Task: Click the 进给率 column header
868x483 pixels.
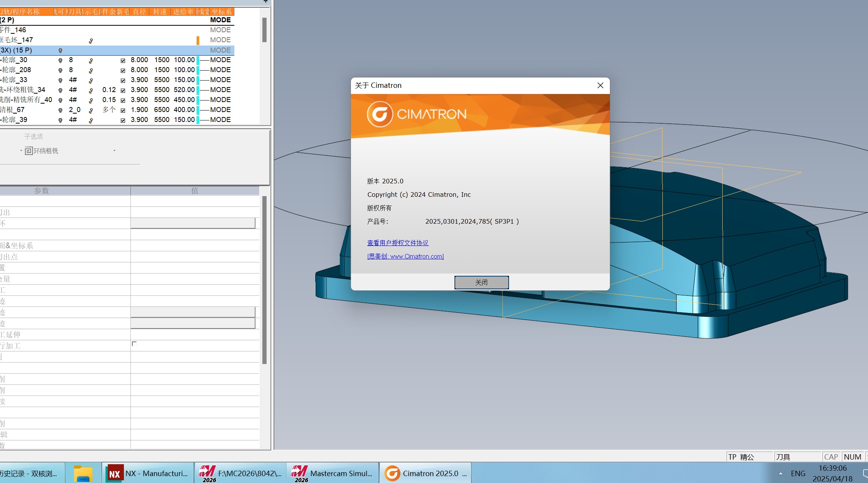Action: [183, 12]
